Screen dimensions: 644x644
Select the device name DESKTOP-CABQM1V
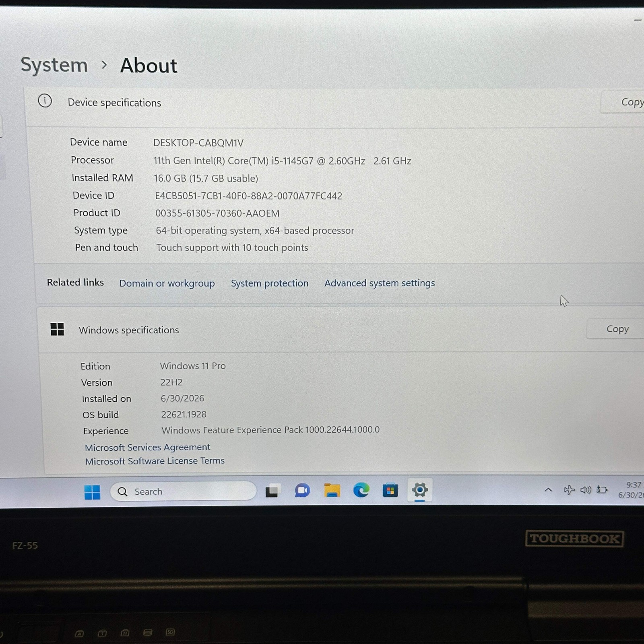click(x=198, y=143)
